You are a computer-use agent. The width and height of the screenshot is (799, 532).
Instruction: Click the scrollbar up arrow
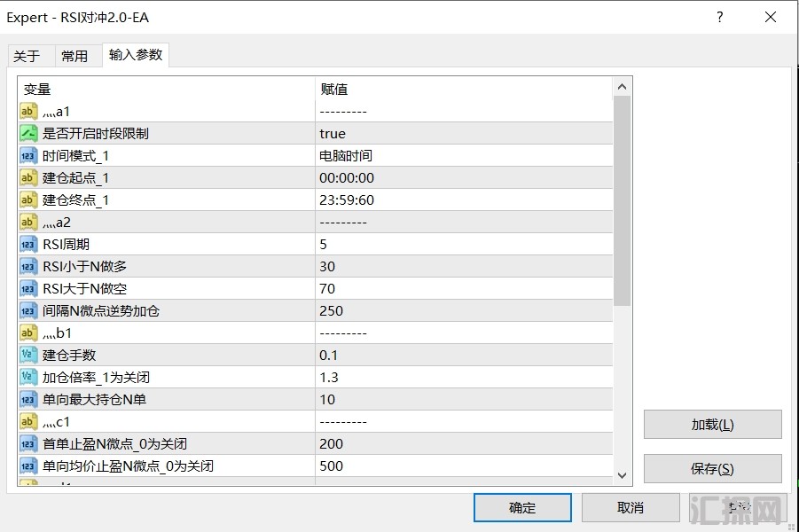coord(622,87)
